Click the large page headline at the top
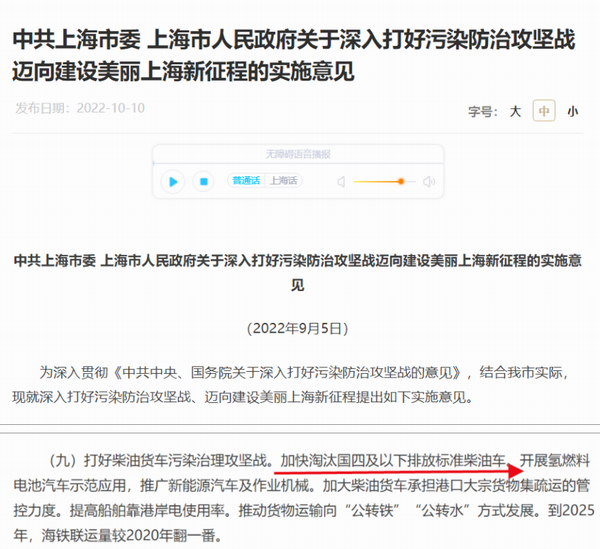Viewport: 600px width, 549px height. pos(294,56)
